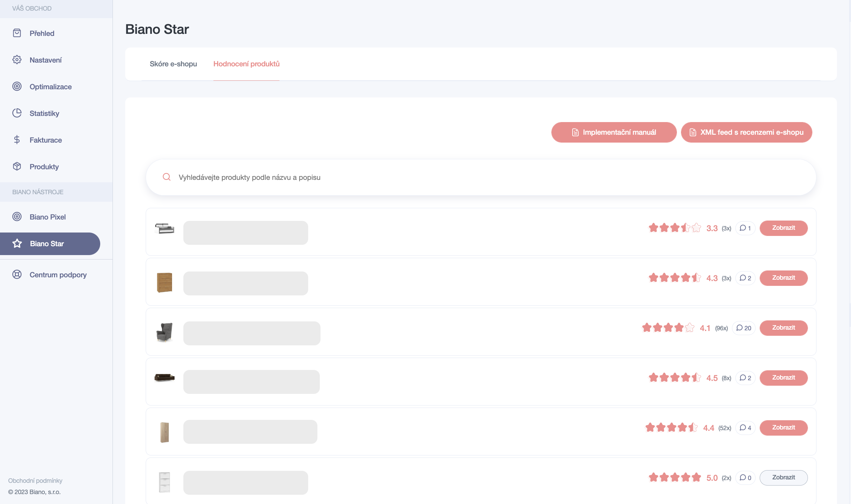Screen dimensions: 851x504
Task: Click the Nastavení gear icon
Action: coord(17,60)
